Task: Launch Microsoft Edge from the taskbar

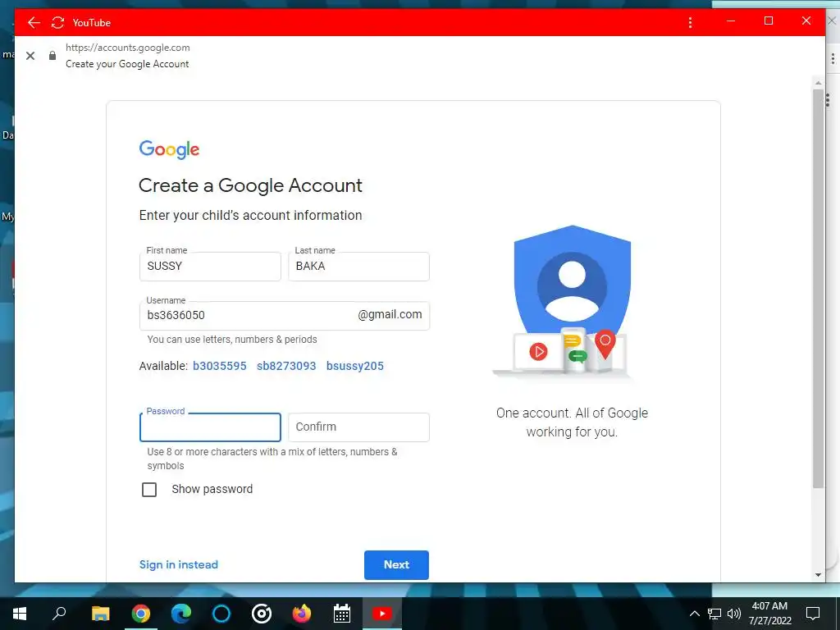Action: [181, 614]
